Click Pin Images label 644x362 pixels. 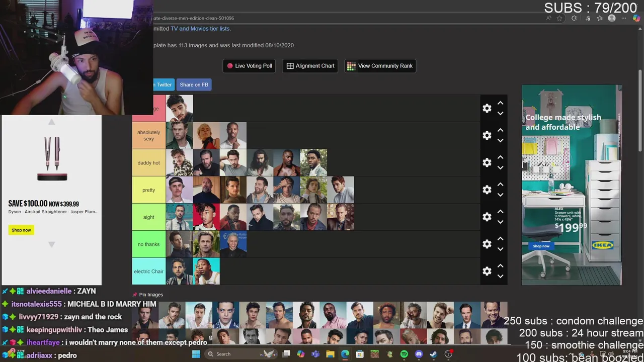pyautogui.click(x=151, y=295)
